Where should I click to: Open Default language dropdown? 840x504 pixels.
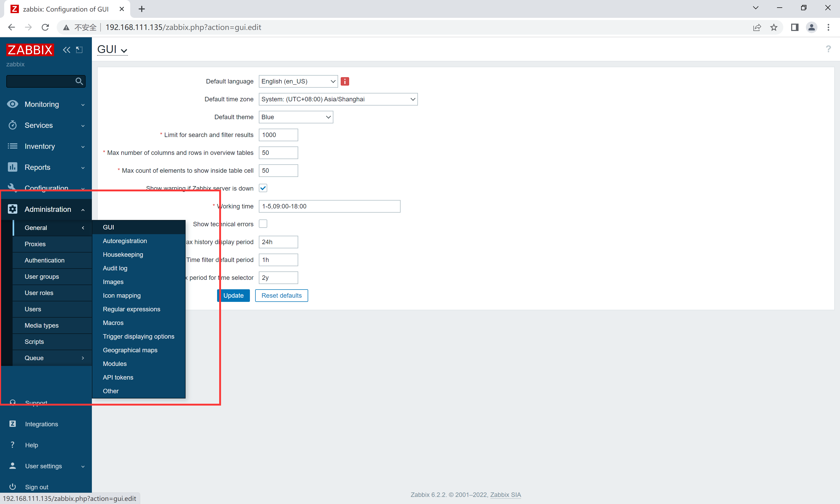[x=298, y=81]
